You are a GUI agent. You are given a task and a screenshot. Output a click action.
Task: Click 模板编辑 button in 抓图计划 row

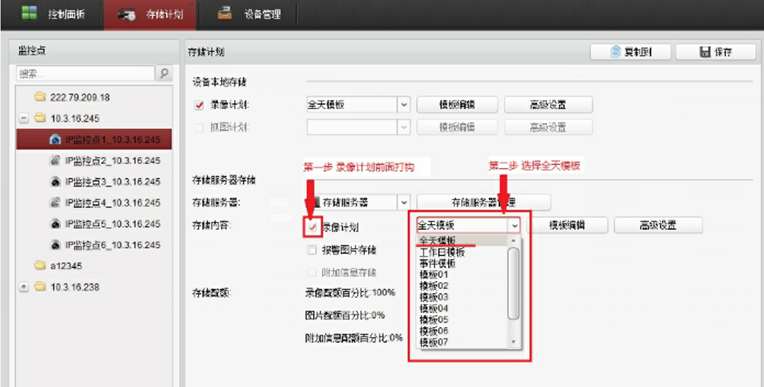(457, 127)
